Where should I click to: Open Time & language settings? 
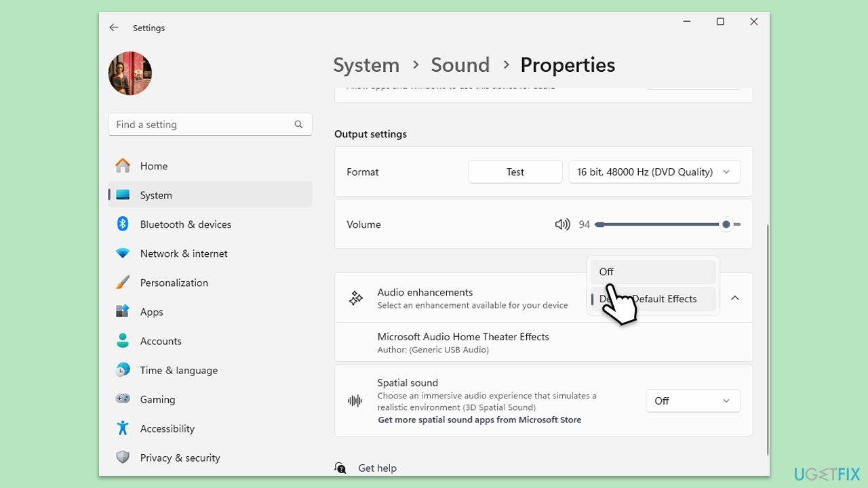pos(210,370)
